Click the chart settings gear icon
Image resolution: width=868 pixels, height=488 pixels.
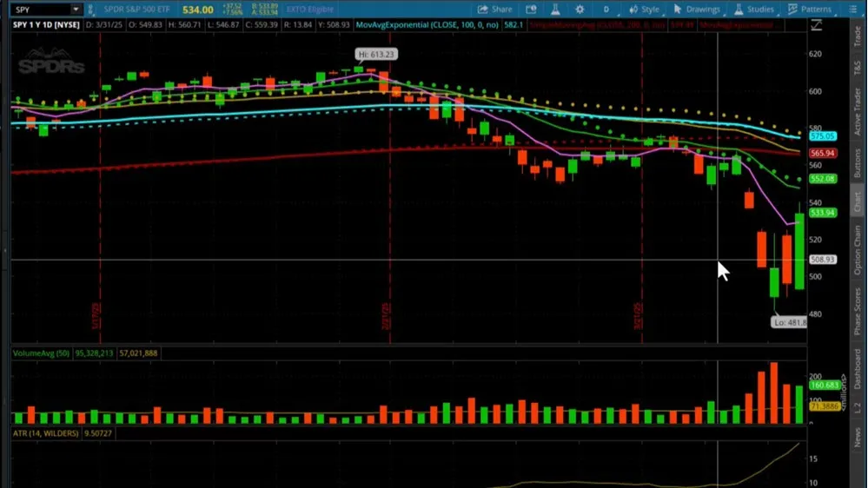click(x=580, y=10)
